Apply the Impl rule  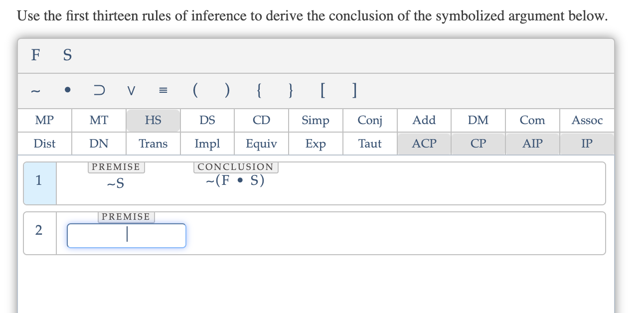tap(207, 144)
